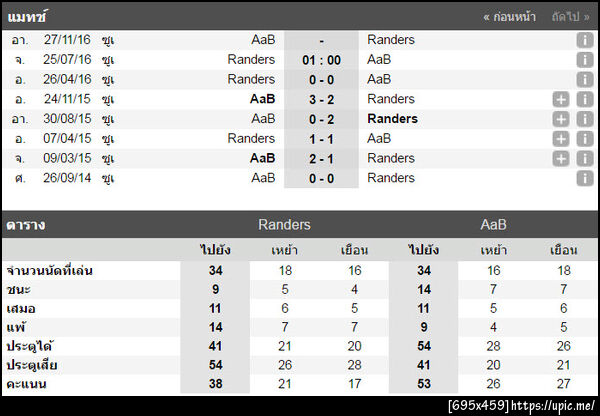Expand the 09/03/15 match row

pyautogui.click(x=561, y=158)
